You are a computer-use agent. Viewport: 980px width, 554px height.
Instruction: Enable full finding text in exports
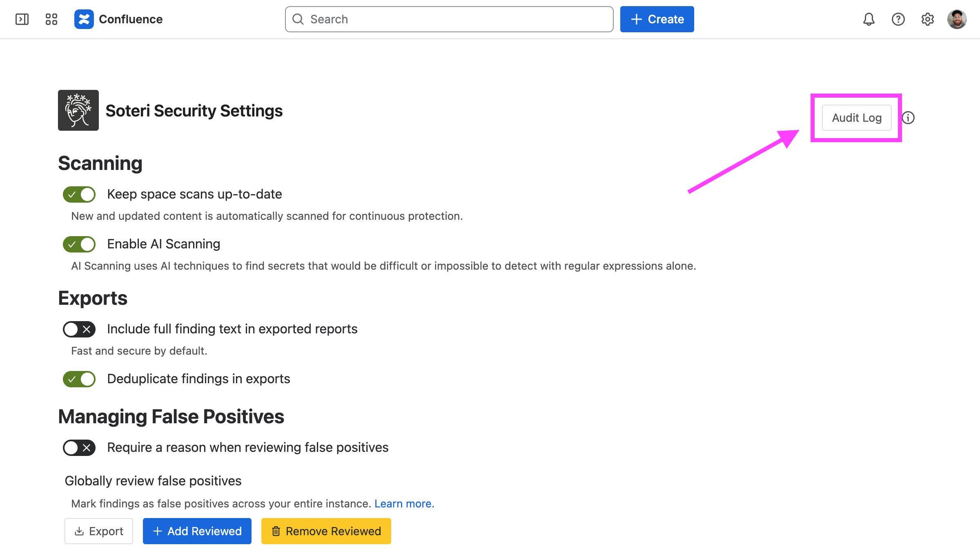tap(79, 329)
